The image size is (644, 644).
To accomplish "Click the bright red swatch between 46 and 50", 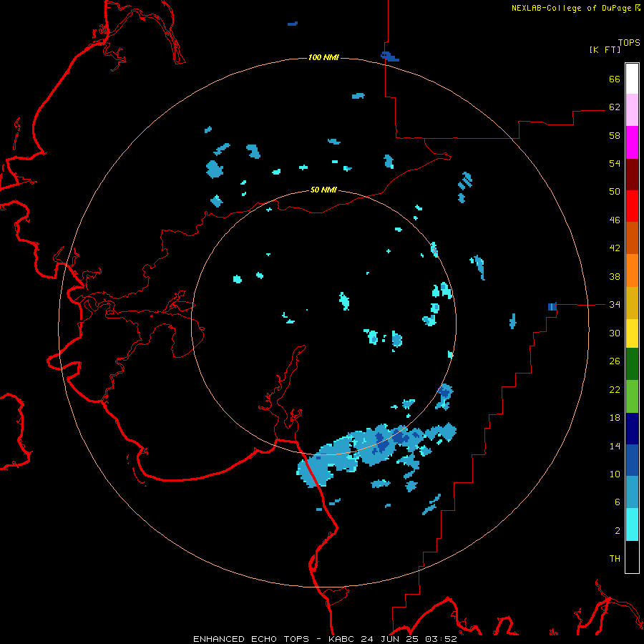I will point(632,206).
